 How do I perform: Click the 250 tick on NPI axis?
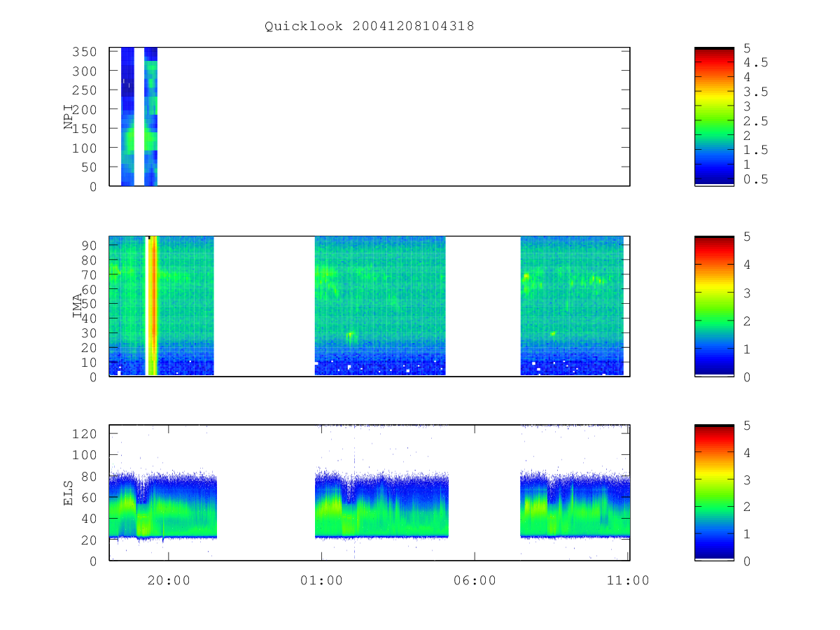(x=85, y=90)
